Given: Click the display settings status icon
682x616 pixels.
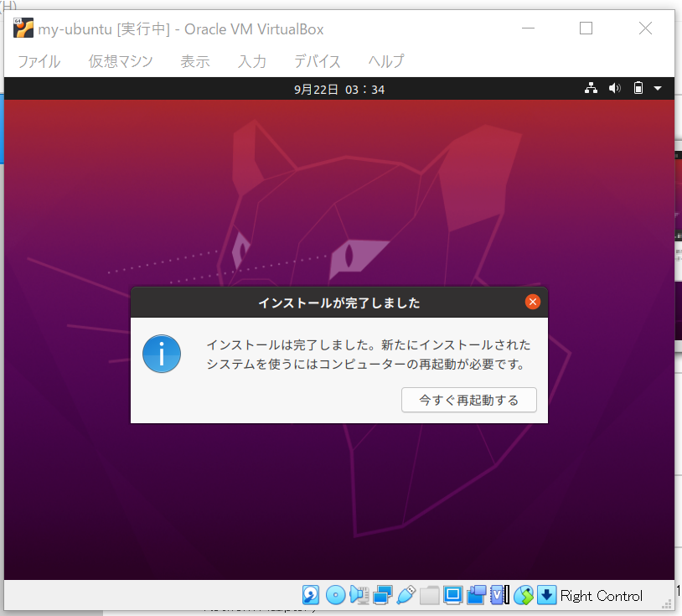Looking at the screenshot, I should (452, 595).
